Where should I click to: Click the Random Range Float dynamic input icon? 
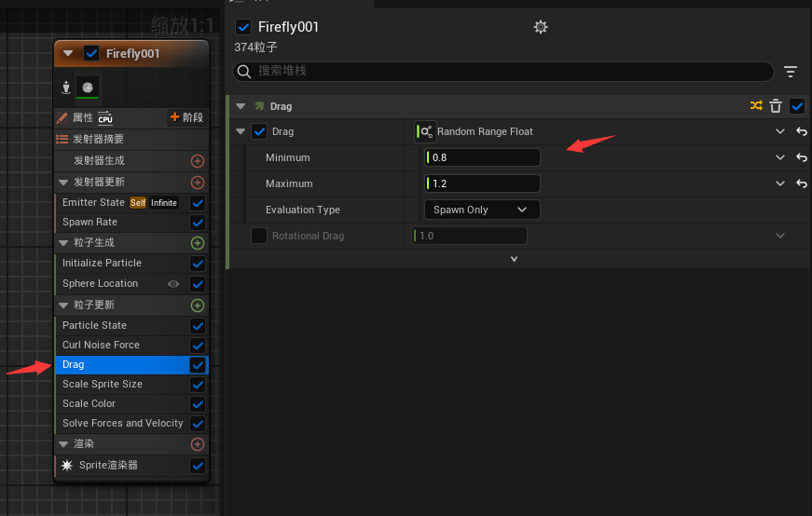tap(424, 131)
